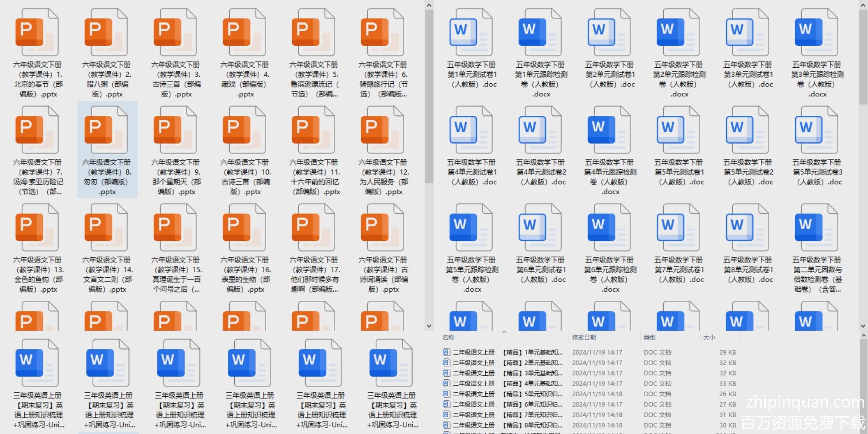The image size is (868, 434).
Task: Select 第3单元跟踪检测卷 docx file icon
Action: coord(816,33)
